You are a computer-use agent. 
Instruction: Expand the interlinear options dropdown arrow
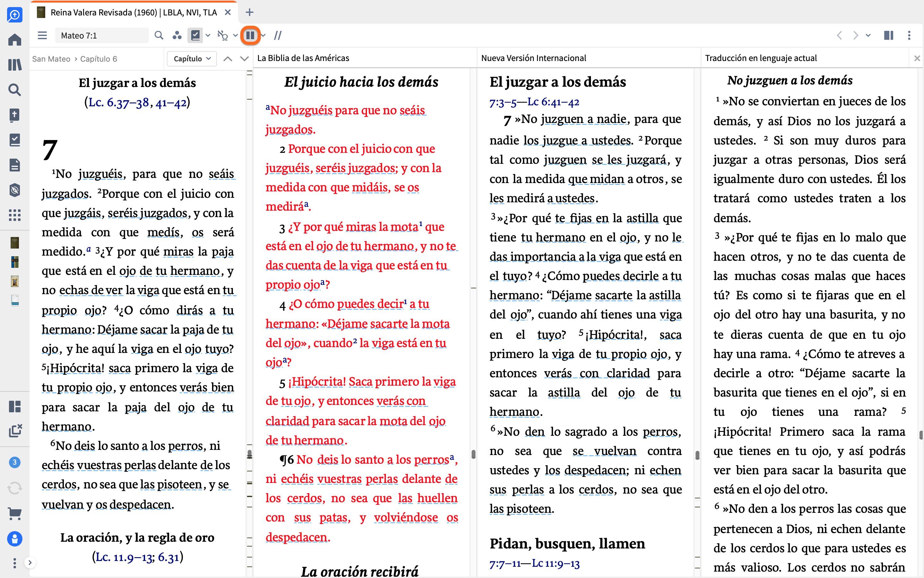tap(235, 36)
